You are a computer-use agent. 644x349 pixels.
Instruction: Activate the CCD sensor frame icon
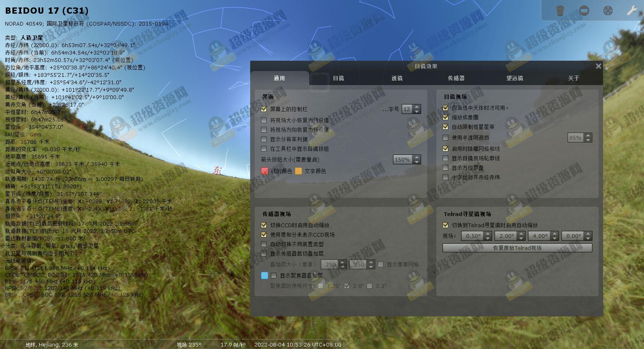(584, 10)
